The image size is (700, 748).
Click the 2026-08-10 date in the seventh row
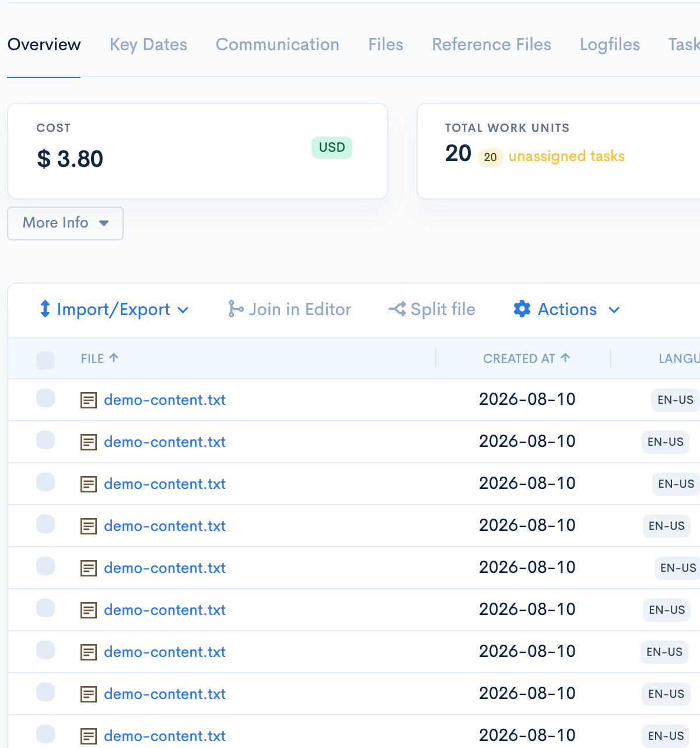point(527,651)
